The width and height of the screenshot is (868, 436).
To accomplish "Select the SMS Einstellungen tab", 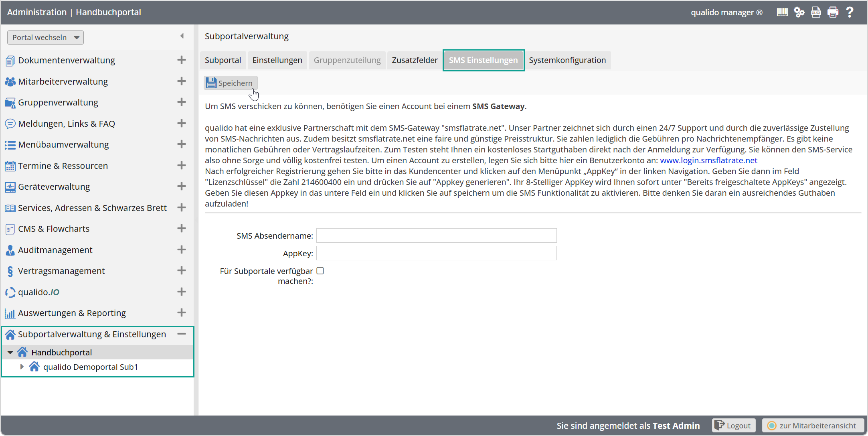I will coord(483,60).
